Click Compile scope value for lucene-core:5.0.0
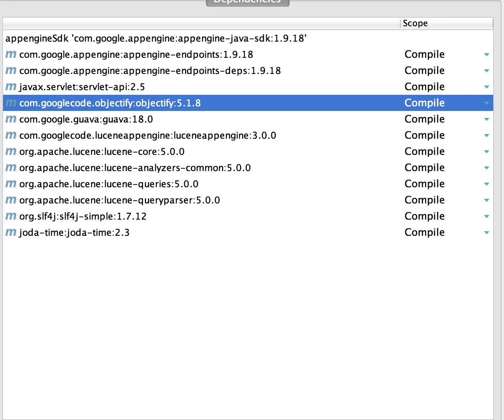This screenshot has height=420, width=504. coord(425,151)
